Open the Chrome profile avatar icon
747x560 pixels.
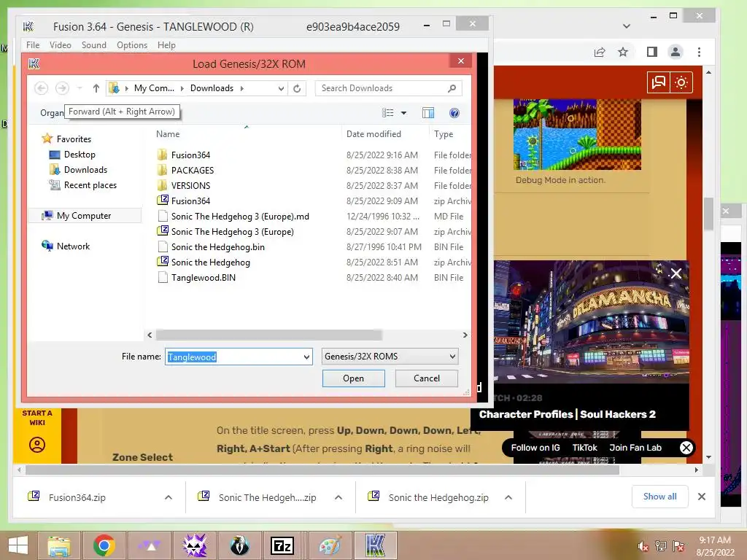pos(676,52)
